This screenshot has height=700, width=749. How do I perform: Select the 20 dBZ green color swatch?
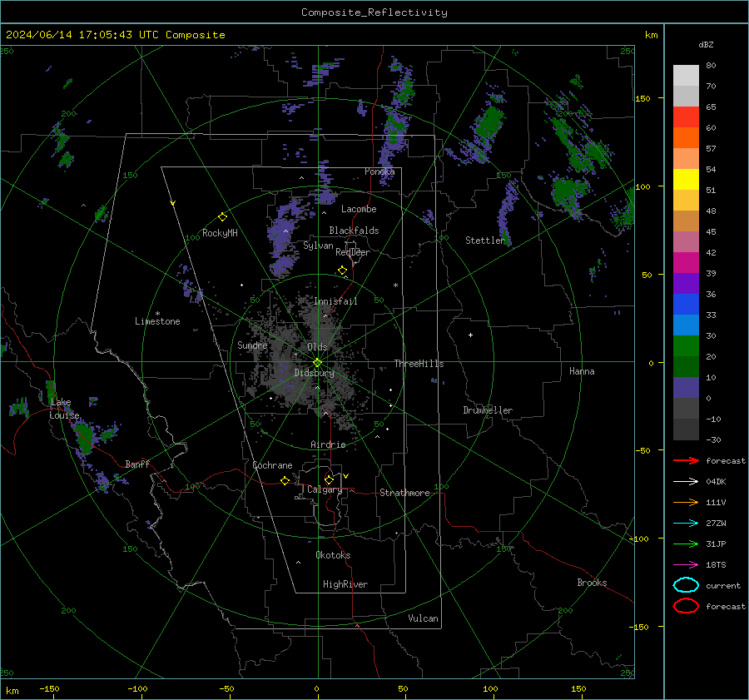pyautogui.click(x=686, y=346)
